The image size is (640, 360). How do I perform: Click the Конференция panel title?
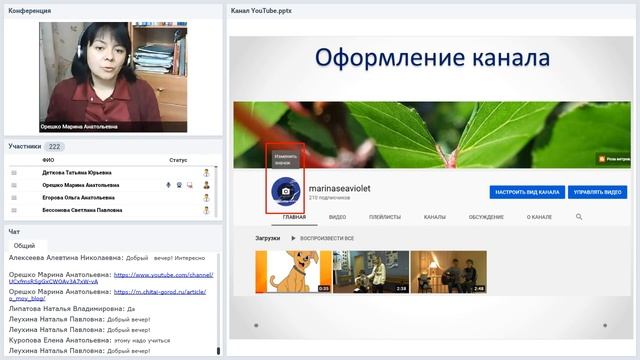(30, 11)
